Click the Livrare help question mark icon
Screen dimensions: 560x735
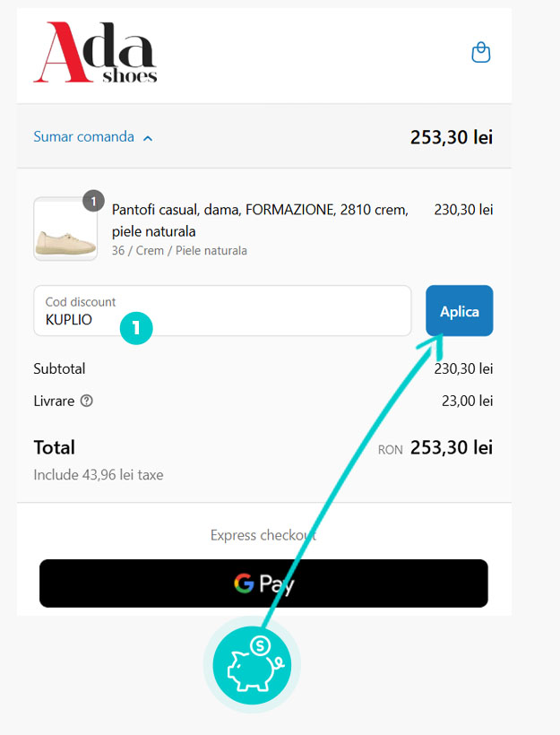point(87,401)
